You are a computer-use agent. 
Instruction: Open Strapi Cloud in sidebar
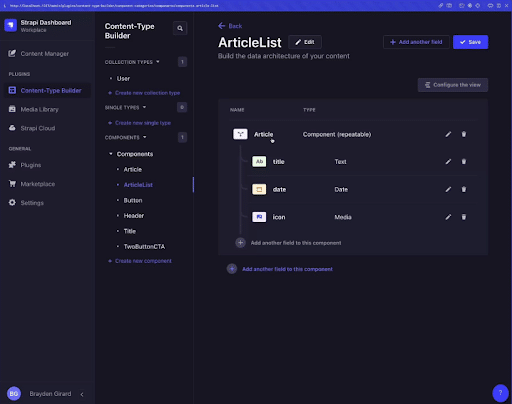click(38, 128)
